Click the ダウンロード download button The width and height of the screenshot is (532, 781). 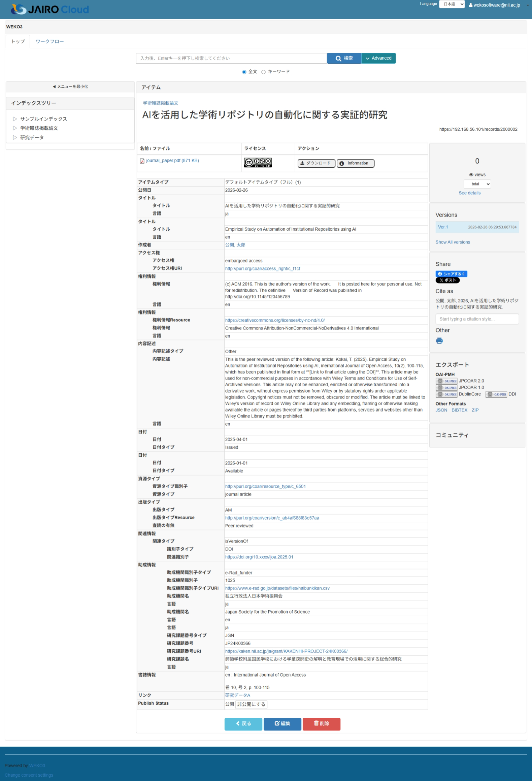[316, 163]
